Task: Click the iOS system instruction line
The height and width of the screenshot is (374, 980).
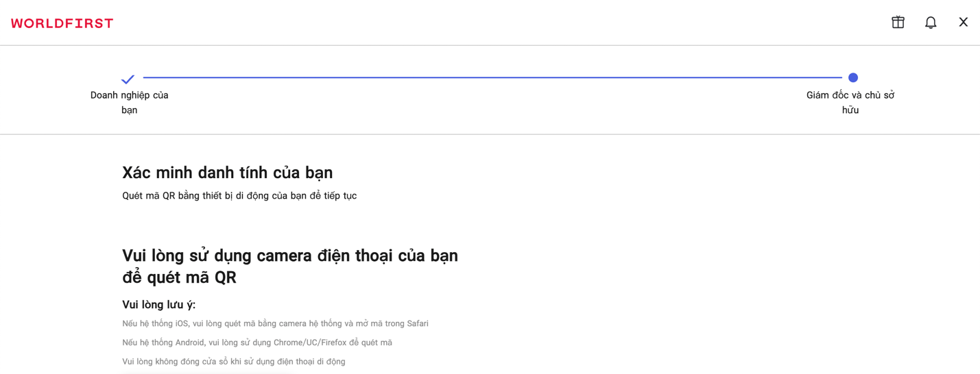Action: pyautogui.click(x=274, y=323)
